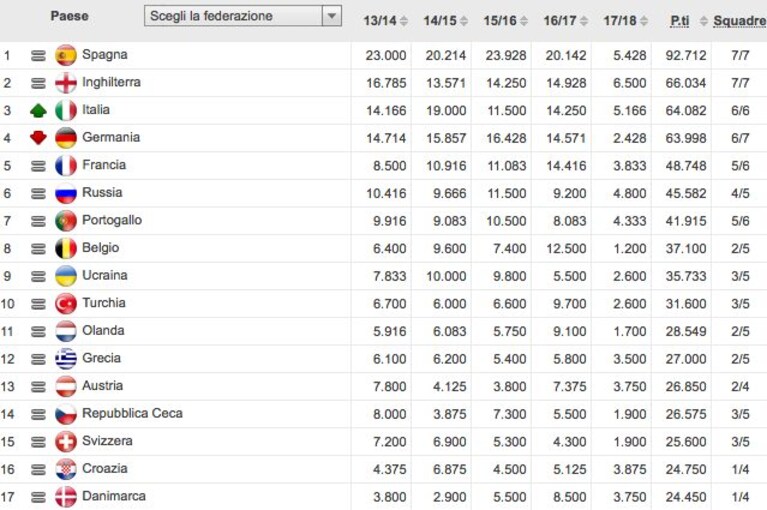Click the unchanged-rank icon beside Belgio
This screenshot has width=767, height=510.
click(38, 249)
